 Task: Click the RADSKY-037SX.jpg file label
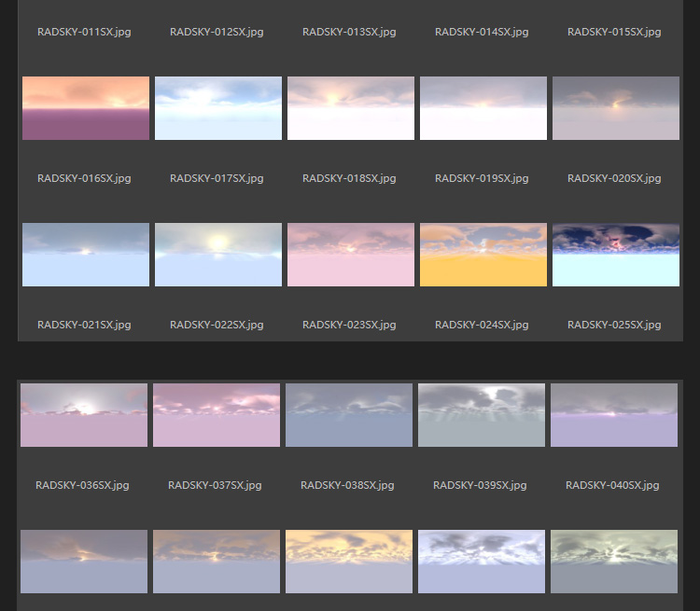[x=215, y=485]
